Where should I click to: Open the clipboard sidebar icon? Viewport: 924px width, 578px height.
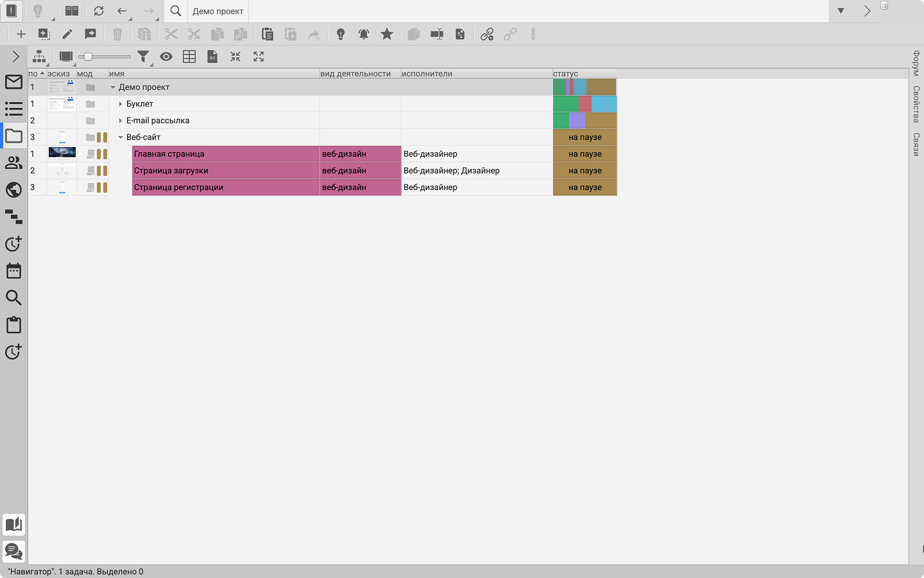[13, 324]
